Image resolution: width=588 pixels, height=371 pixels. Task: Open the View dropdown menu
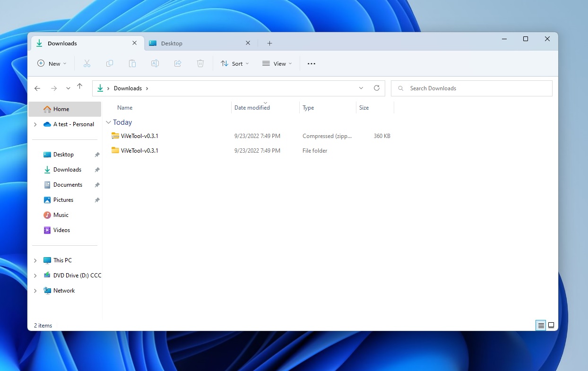tap(277, 63)
